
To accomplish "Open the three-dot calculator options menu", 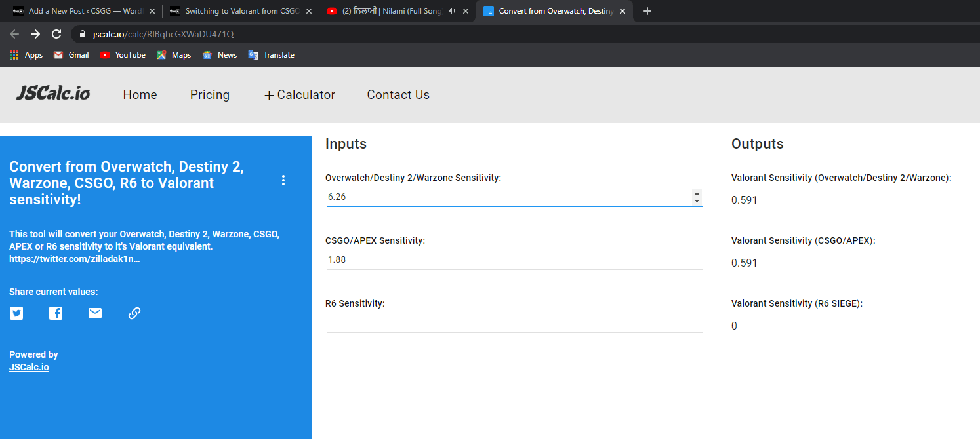I will 283,180.
